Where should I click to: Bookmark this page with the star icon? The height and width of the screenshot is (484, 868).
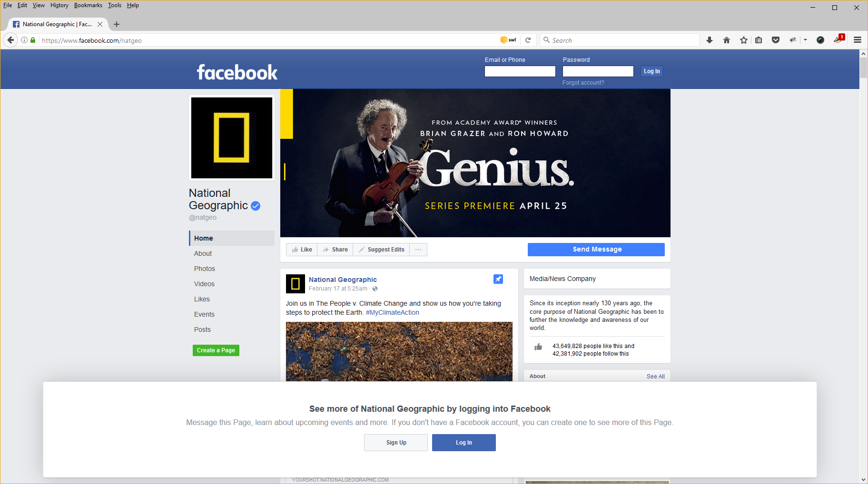743,40
